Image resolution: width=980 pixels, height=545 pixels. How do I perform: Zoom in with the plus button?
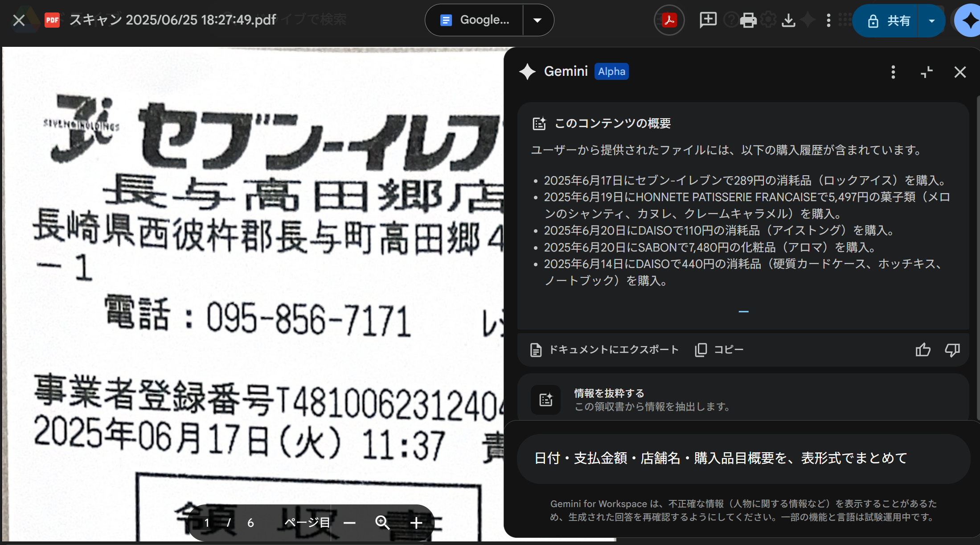[x=416, y=523]
